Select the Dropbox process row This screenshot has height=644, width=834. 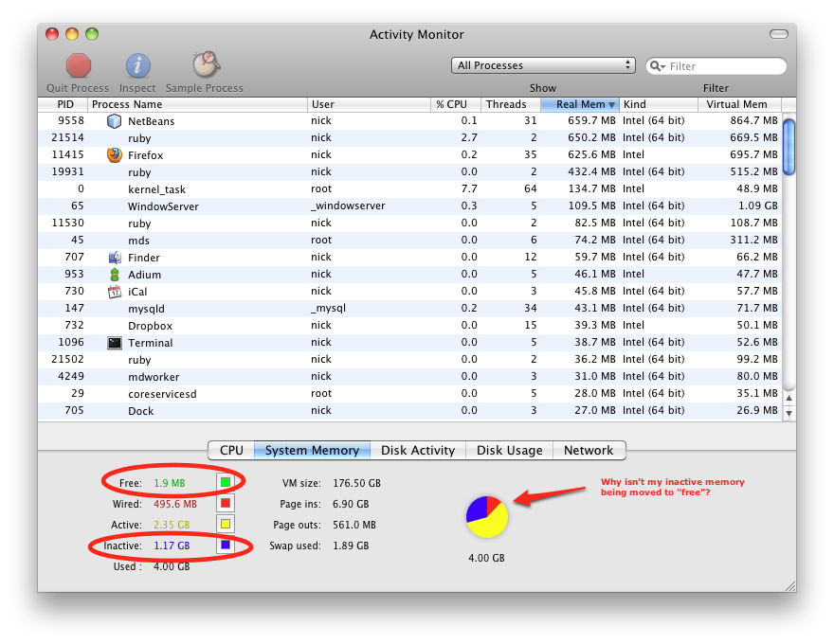point(410,325)
